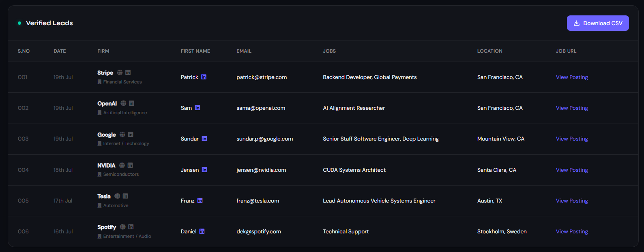Click the Stripe firm name

click(x=105, y=73)
